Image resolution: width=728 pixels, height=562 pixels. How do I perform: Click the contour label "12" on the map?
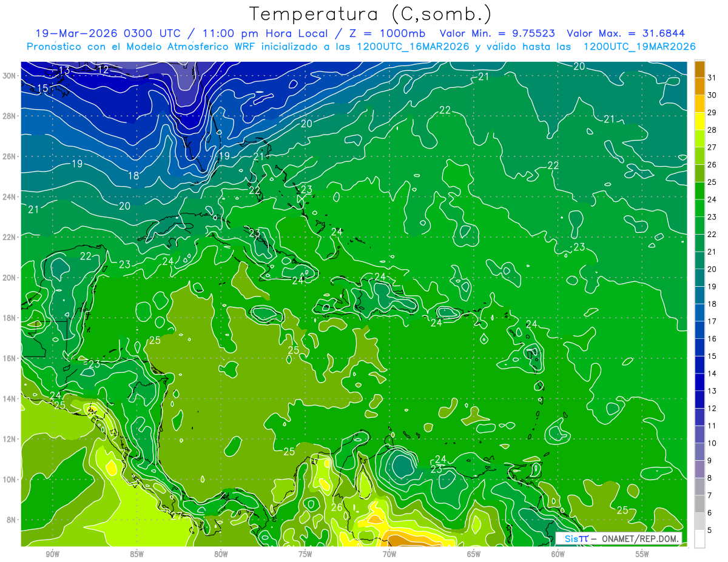click(x=103, y=70)
